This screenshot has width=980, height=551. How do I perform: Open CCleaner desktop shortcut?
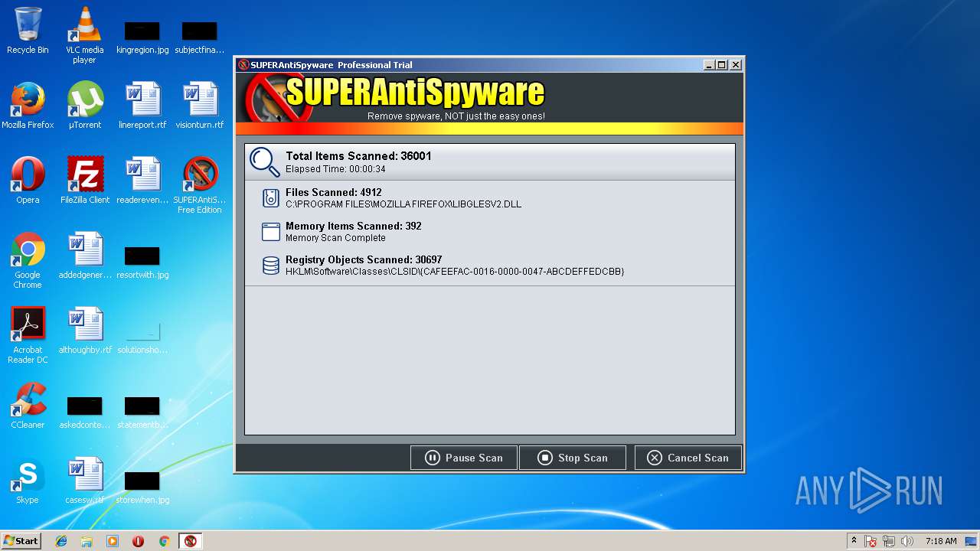(28, 406)
